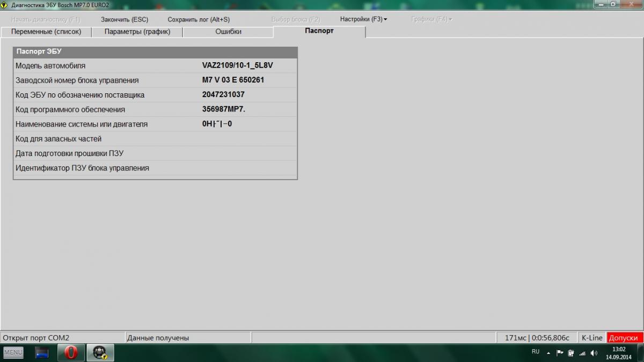Viewport: 644px width, 362px height.
Task: Click Сохранить лог (Alt+S)
Action: (x=199, y=19)
